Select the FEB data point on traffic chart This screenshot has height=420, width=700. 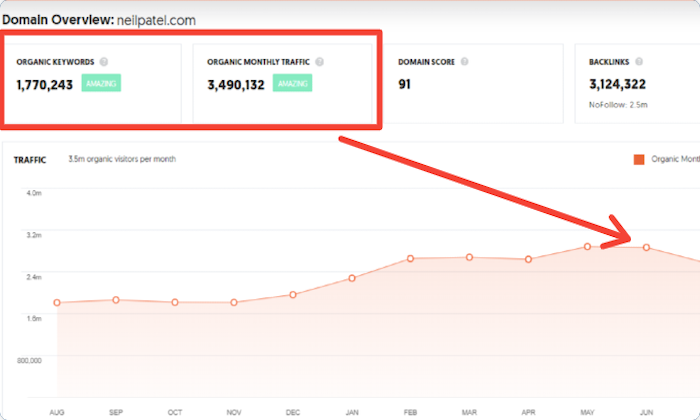(x=410, y=258)
